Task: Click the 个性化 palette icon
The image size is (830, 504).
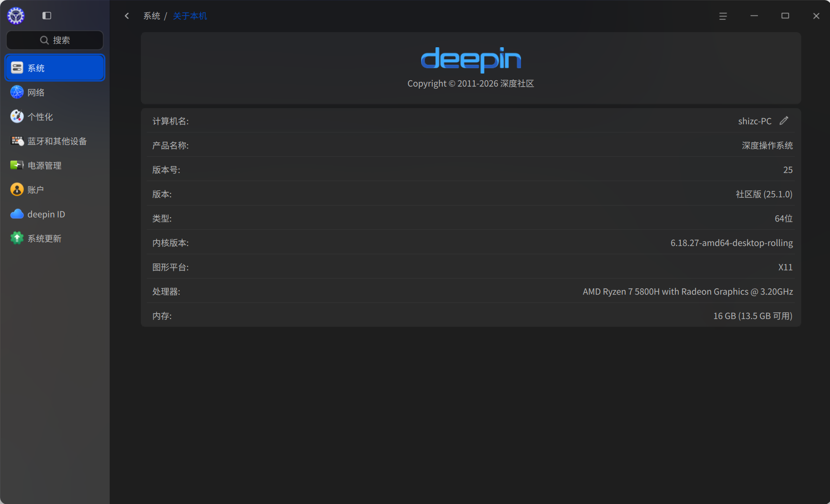Action: pyautogui.click(x=17, y=116)
